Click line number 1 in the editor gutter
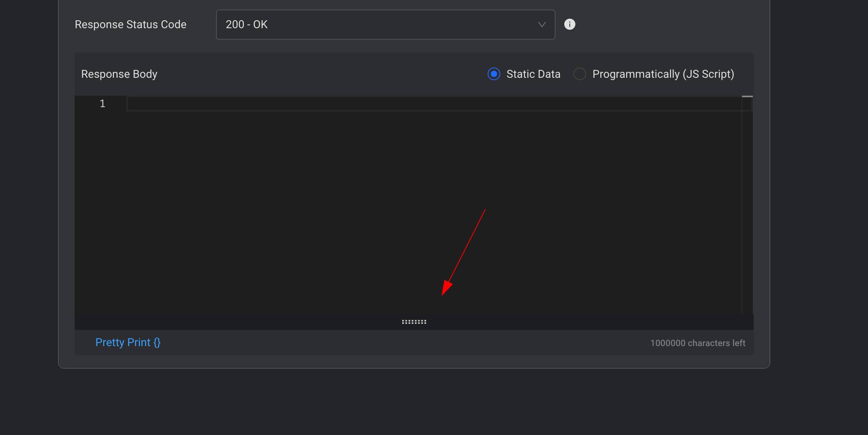 102,104
